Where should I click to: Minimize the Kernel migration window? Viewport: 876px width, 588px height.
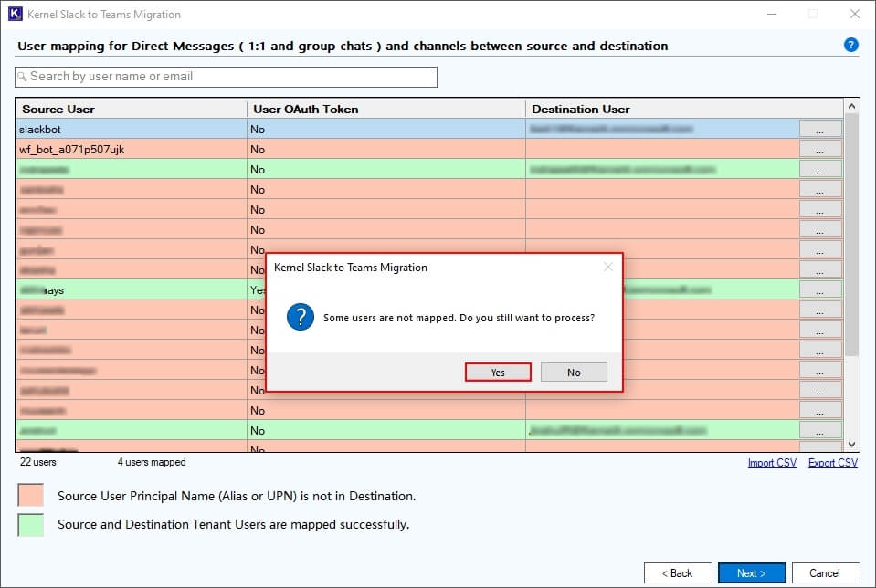(772, 14)
